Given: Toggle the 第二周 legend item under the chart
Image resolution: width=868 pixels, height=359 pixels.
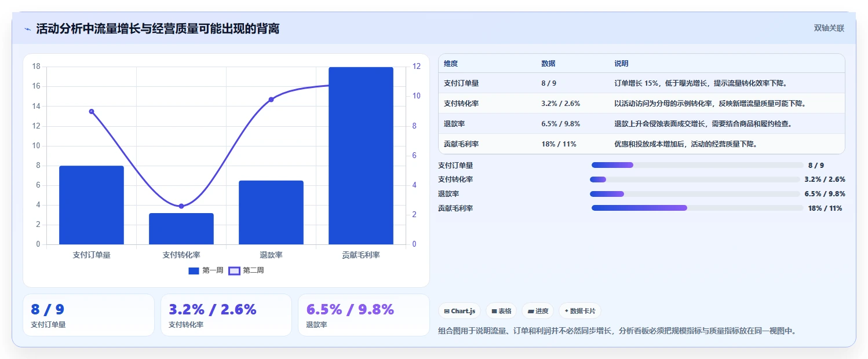Looking at the screenshot, I should [x=246, y=270].
